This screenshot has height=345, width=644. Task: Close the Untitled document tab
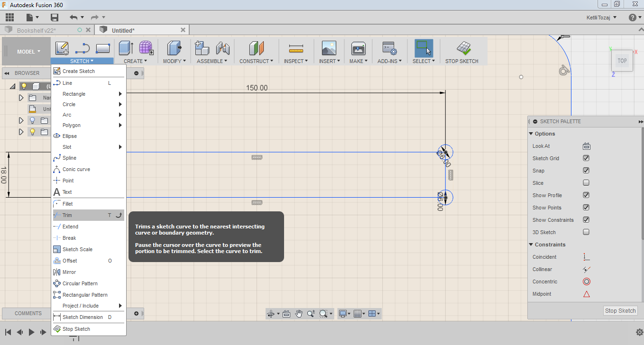pyautogui.click(x=184, y=30)
